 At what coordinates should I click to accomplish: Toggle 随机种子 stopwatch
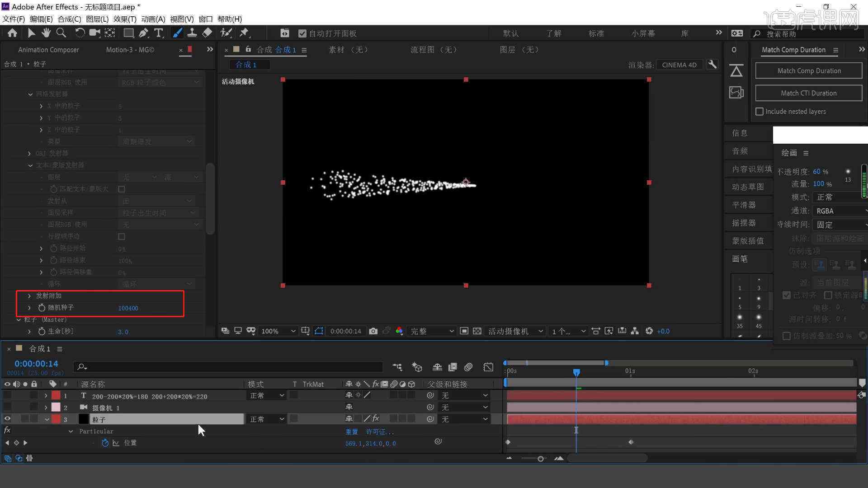coord(42,307)
